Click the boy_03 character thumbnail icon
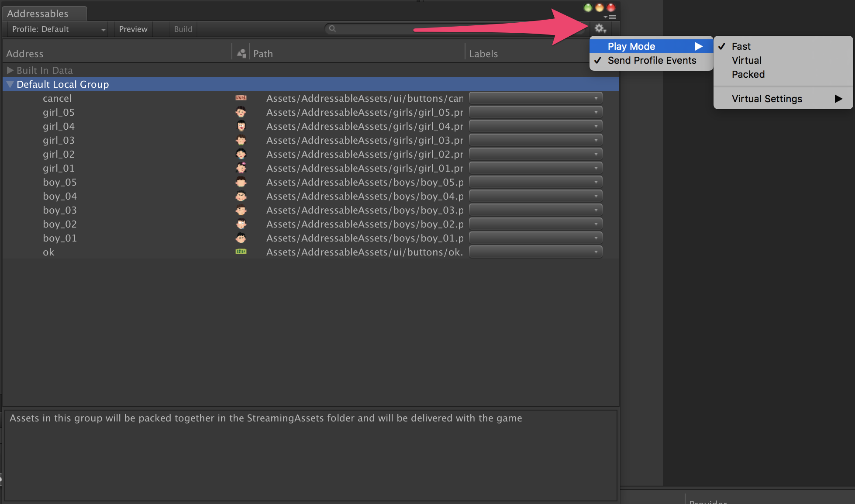Screen dimensions: 855x504 241,210
